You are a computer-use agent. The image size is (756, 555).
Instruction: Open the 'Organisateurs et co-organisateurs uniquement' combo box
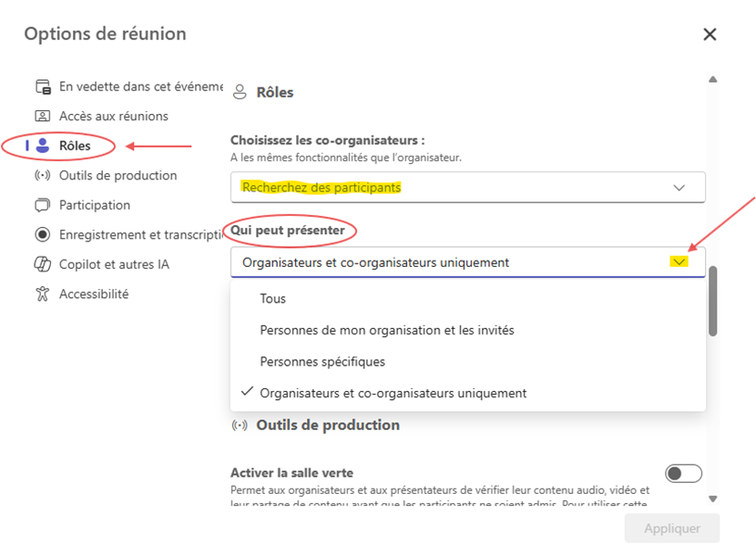(x=467, y=262)
